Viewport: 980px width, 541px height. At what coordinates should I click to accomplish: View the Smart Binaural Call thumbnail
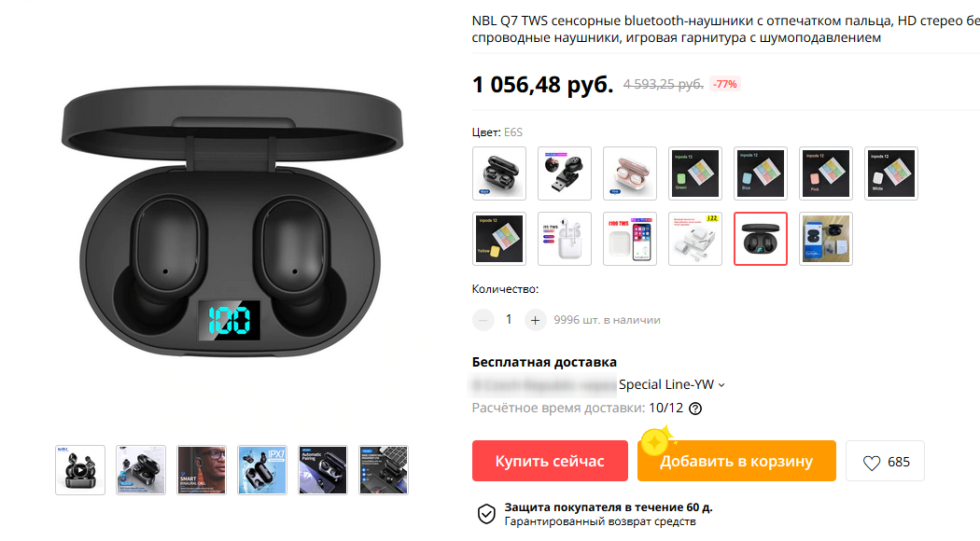coord(202,470)
